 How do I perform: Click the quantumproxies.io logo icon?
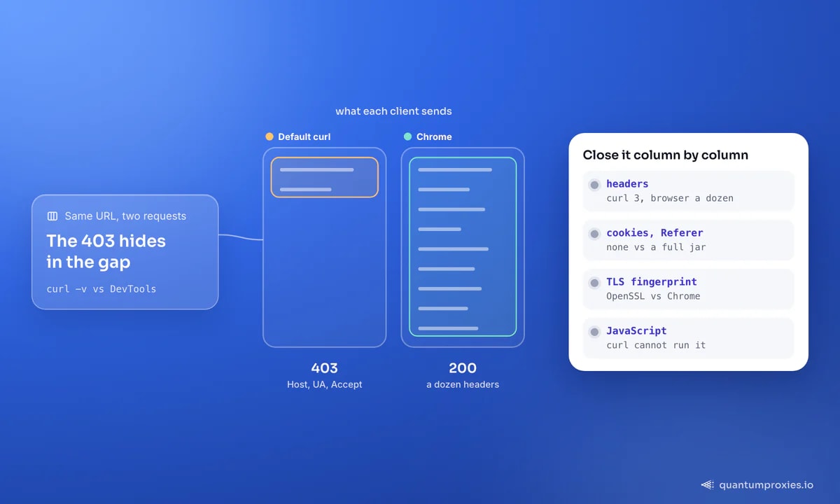(x=708, y=484)
